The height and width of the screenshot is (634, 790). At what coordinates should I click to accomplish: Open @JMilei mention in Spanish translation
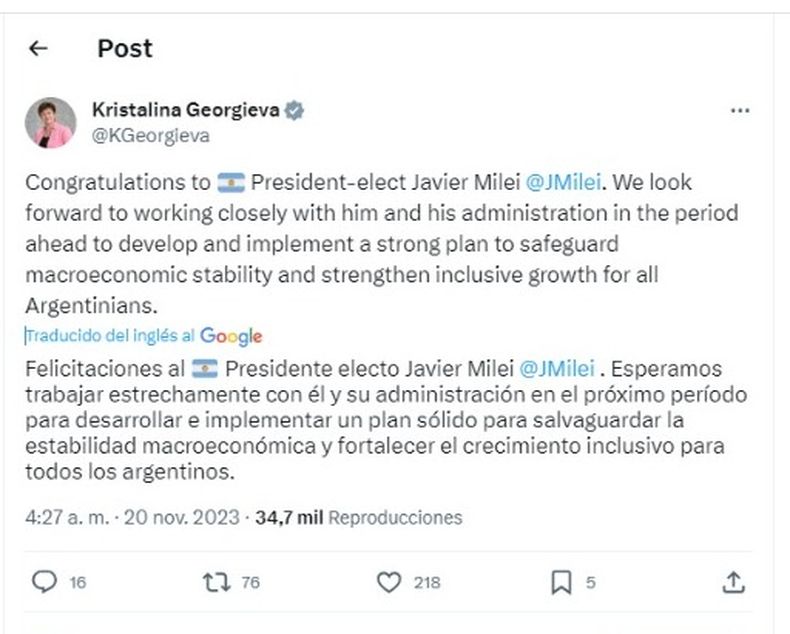561,369
